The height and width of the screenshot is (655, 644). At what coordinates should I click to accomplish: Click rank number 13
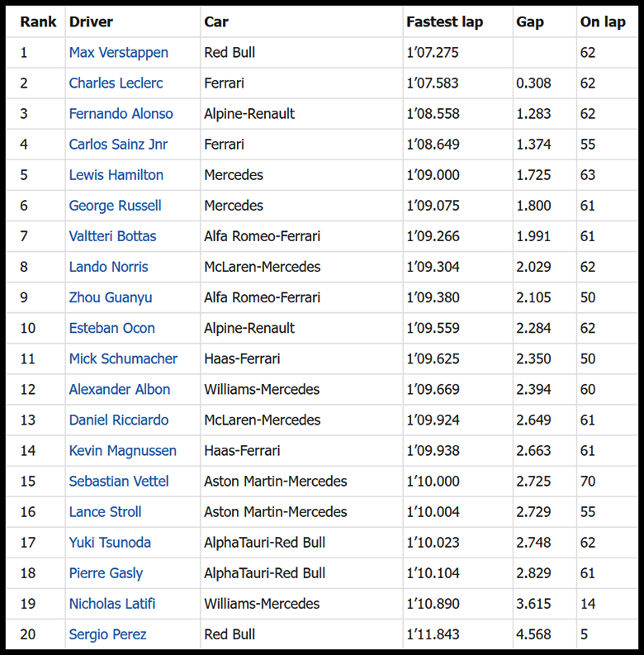(x=27, y=420)
